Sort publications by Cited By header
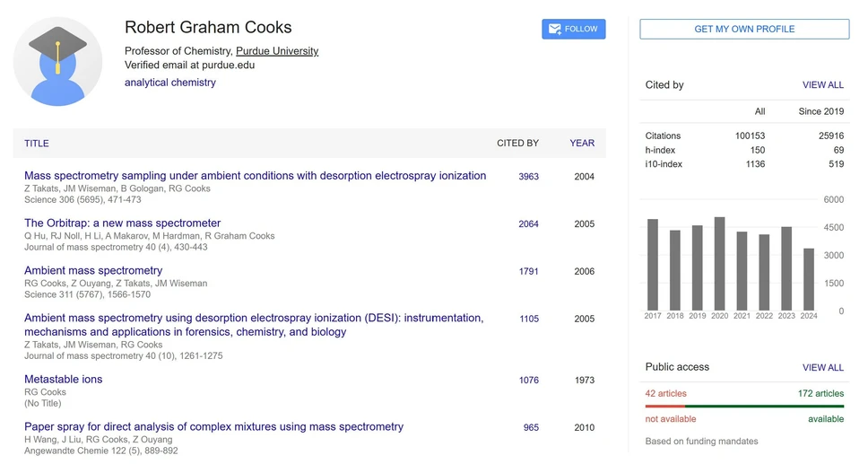 517,143
